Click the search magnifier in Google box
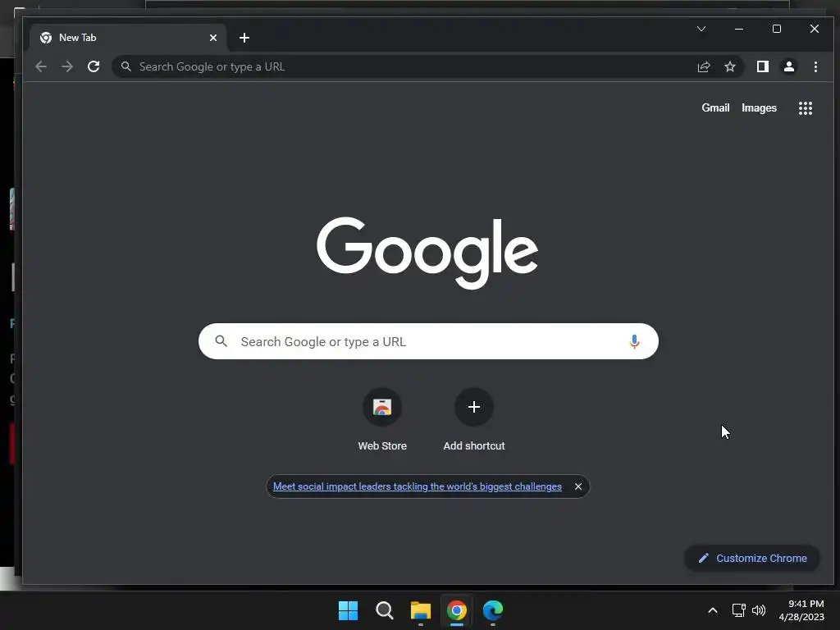This screenshot has width=840, height=630. point(221,340)
